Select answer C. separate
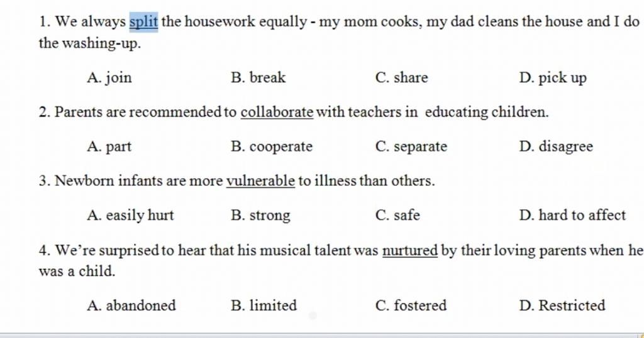 point(411,146)
